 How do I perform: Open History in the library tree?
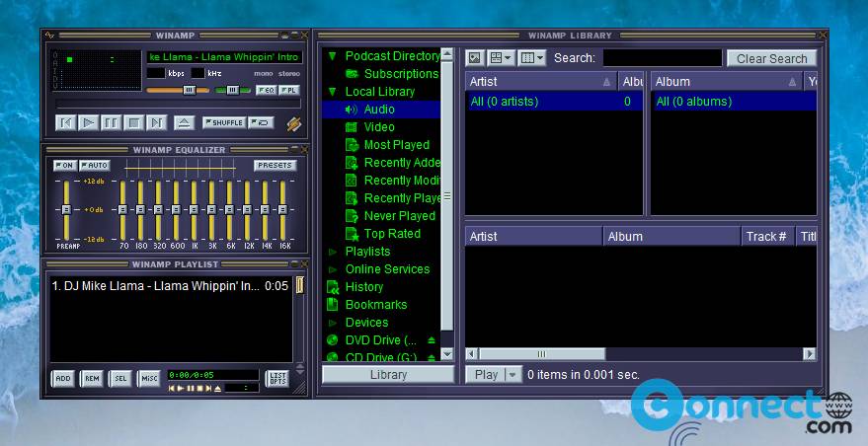point(355,286)
